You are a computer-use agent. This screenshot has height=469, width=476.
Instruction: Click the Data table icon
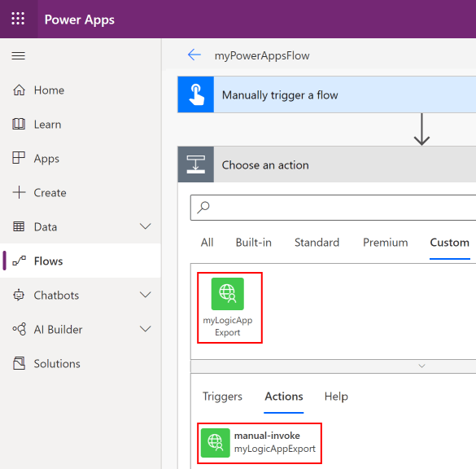[x=19, y=226]
